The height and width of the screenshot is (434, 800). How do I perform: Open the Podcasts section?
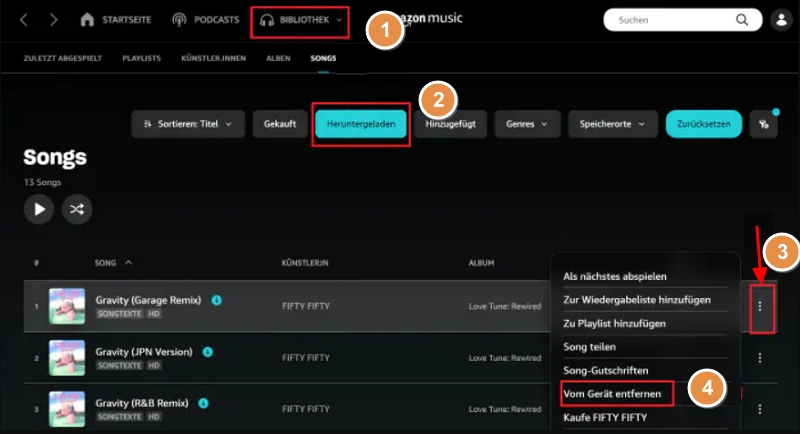206,20
